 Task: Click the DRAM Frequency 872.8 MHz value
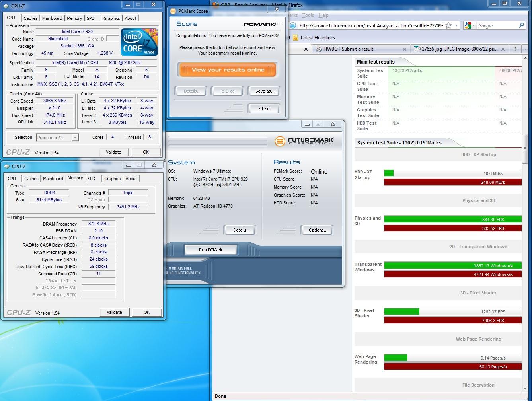point(98,224)
